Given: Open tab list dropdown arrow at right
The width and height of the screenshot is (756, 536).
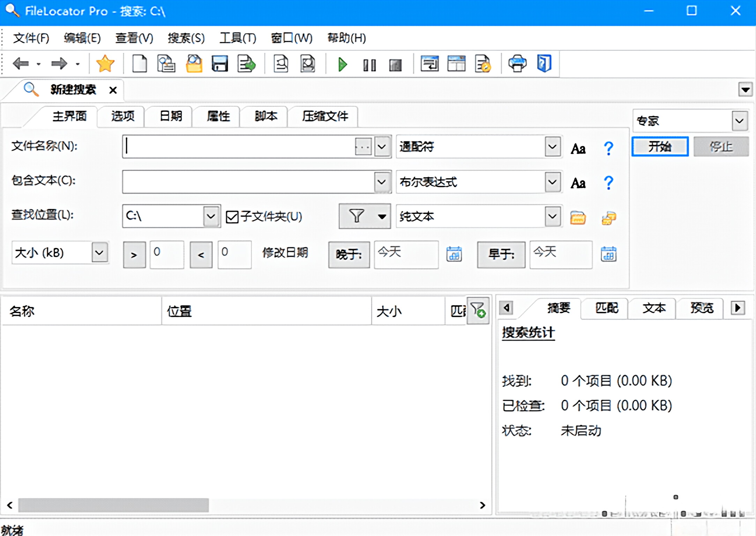Looking at the screenshot, I should coord(746,90).
